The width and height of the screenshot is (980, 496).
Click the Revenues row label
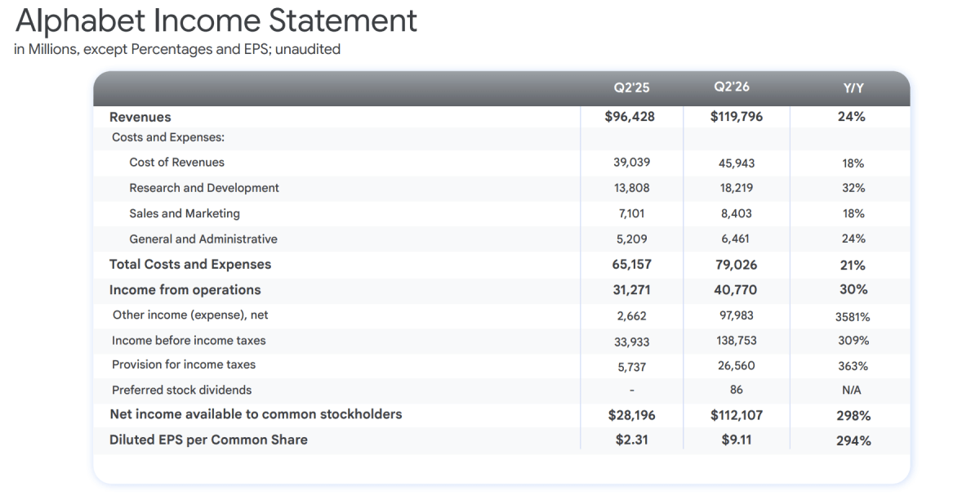pos(140,117)
